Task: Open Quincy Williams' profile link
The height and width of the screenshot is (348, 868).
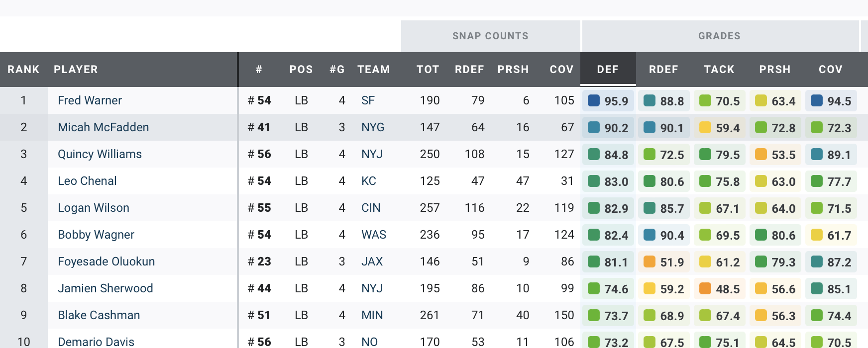Action: click(100, 154)
